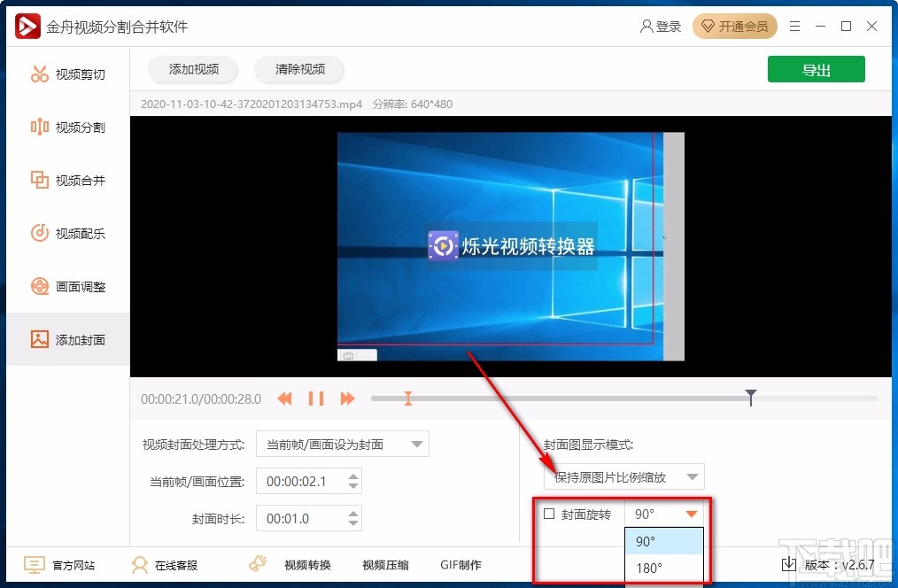898x588 pixels.
Task: Click the 分辨率: 640*480 resolution text
Action: (x=413, y=104)
